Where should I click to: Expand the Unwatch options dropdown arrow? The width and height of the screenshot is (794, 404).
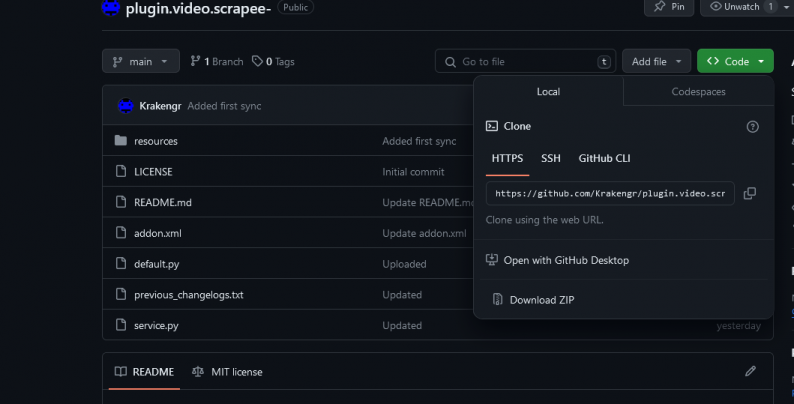click(786, 7)
